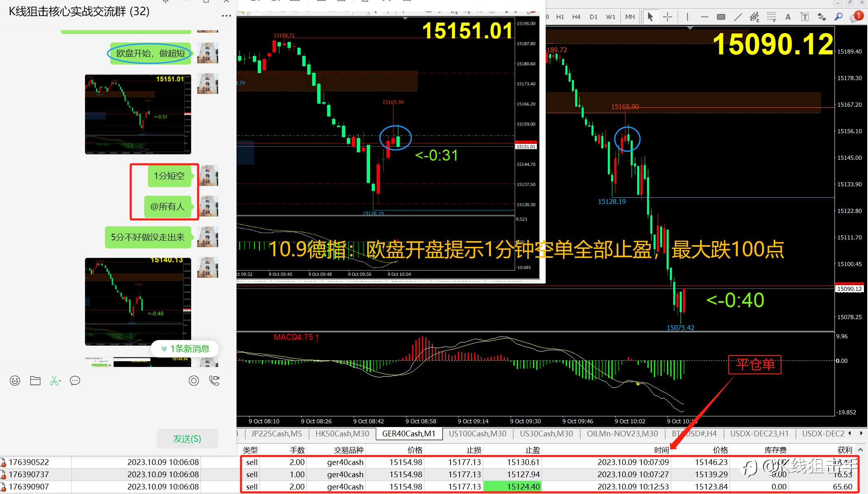
Task: Activate the crosshair tool
Action: (x=667, y=17)
